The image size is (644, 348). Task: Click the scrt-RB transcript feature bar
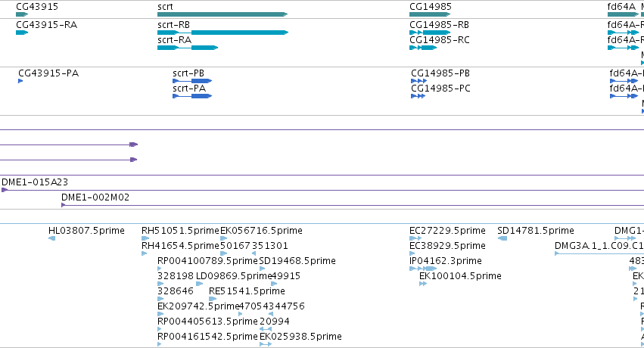(222, 33)
